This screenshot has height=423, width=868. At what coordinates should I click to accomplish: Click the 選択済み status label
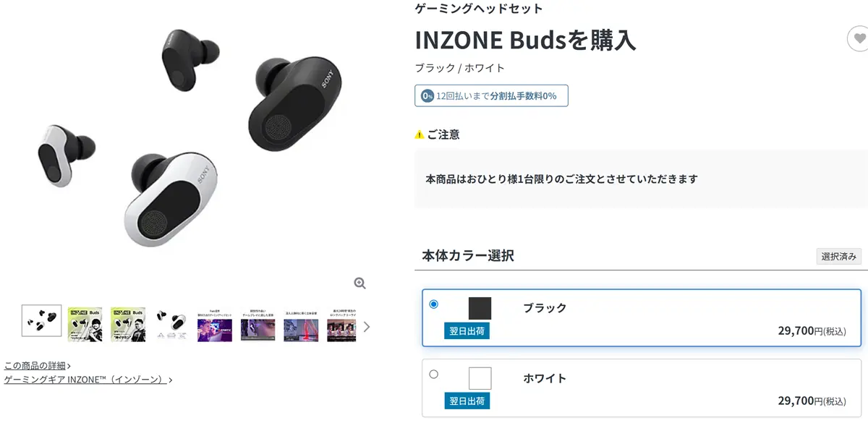click(838, 257)
